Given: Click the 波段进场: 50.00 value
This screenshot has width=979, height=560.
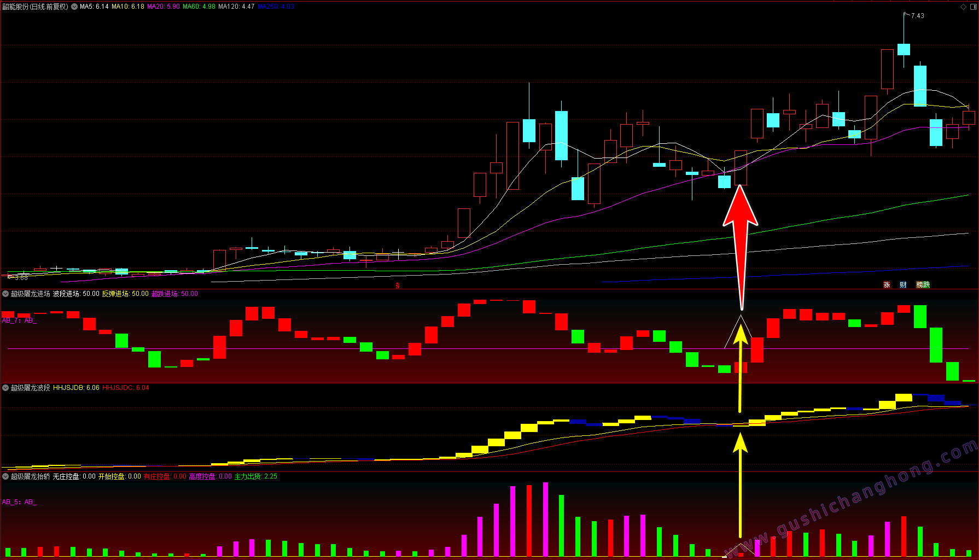Looking at the screenshot, I should [76, 294].
